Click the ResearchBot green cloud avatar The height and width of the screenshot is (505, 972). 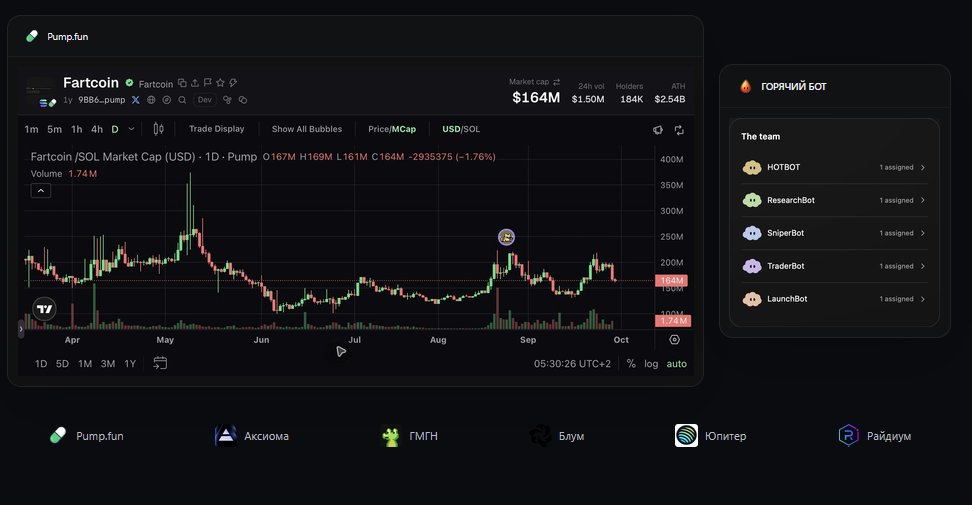[x=752, y=200]
